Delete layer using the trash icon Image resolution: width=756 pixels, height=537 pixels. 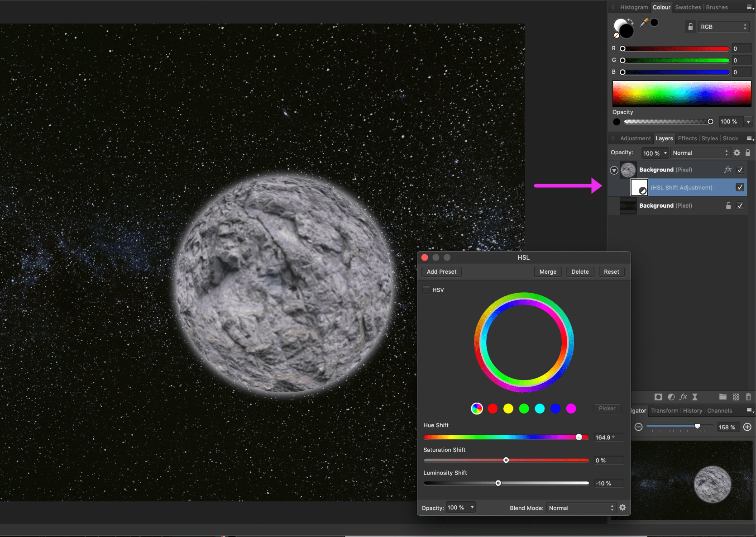(748, 397)
